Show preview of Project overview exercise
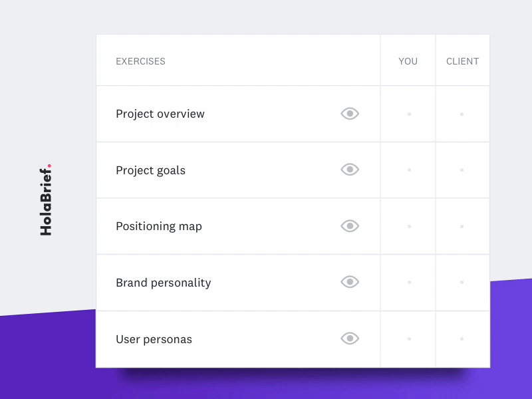Image resolution: width=532 pixels, height=399 pixels. coord(350,113)
